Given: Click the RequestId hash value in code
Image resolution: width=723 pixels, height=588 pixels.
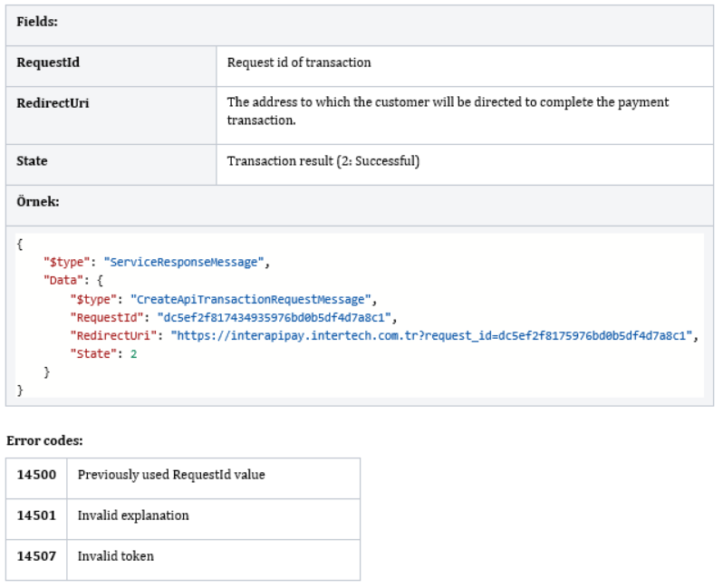Looking at the screenshot, I should tap(273, 317).
